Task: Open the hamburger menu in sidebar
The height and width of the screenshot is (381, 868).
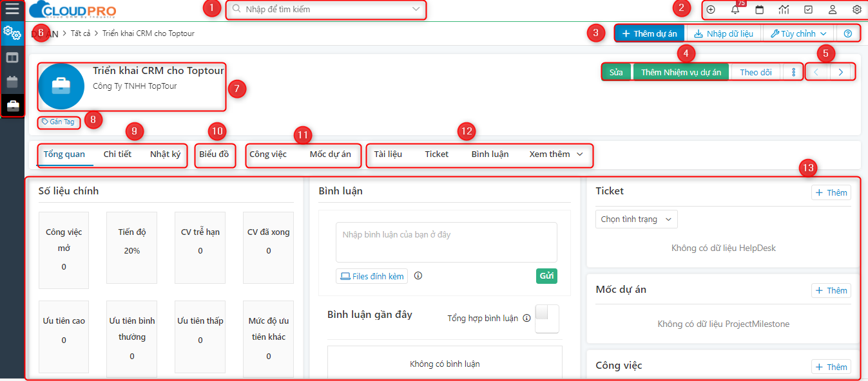Action: (12, 10)
